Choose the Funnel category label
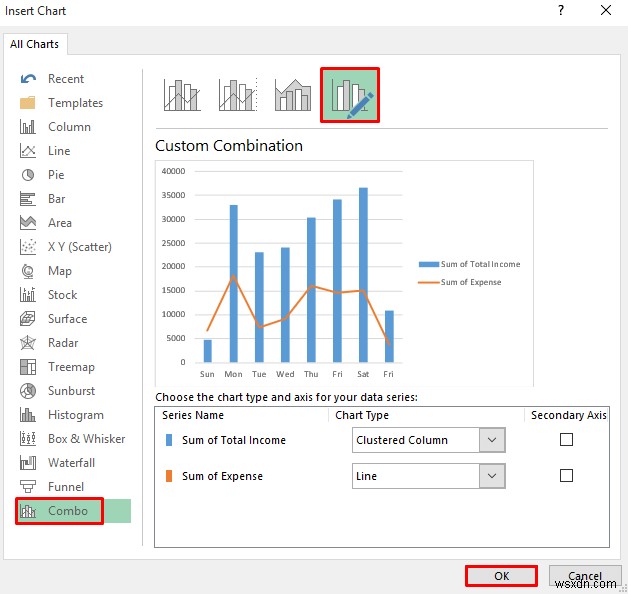This screenshot has height=594, width=628. pos(66,487)
